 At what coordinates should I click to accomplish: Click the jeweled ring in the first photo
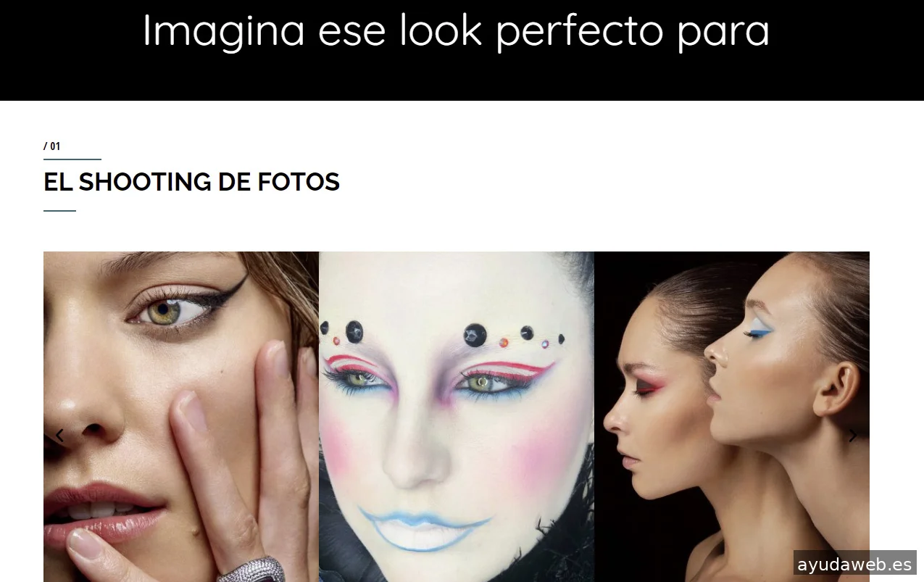(x=250, y=570)
